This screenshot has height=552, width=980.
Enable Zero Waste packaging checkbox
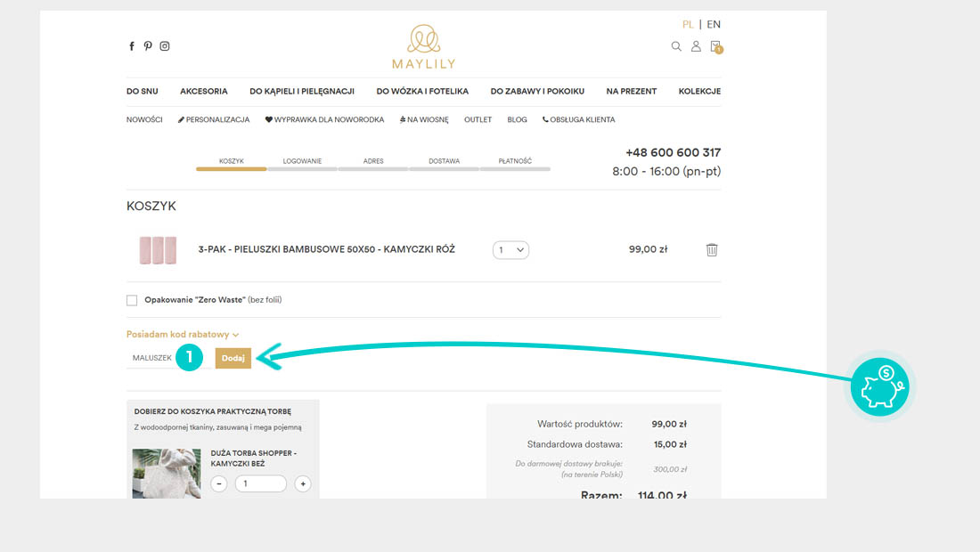coord(132,301)
